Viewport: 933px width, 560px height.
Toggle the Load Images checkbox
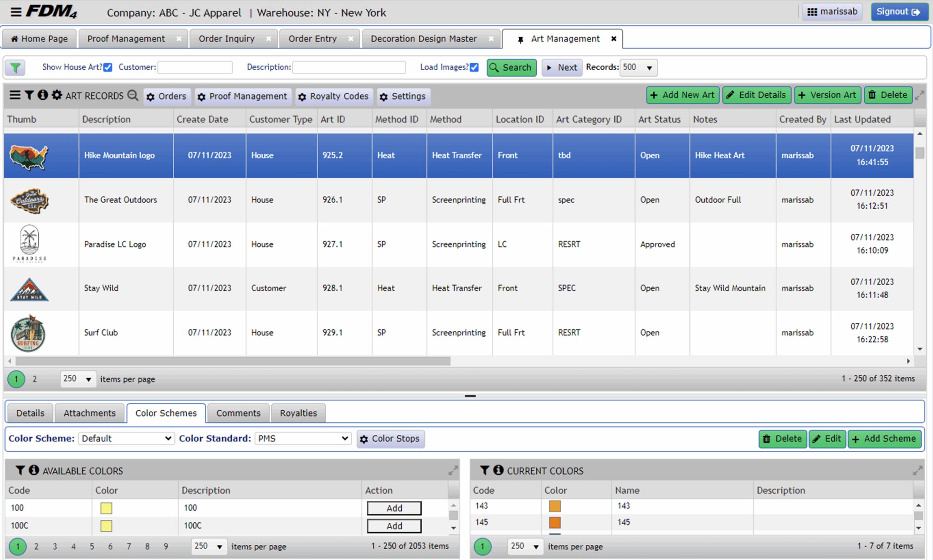pyautogui.click(x=474, y=67)
